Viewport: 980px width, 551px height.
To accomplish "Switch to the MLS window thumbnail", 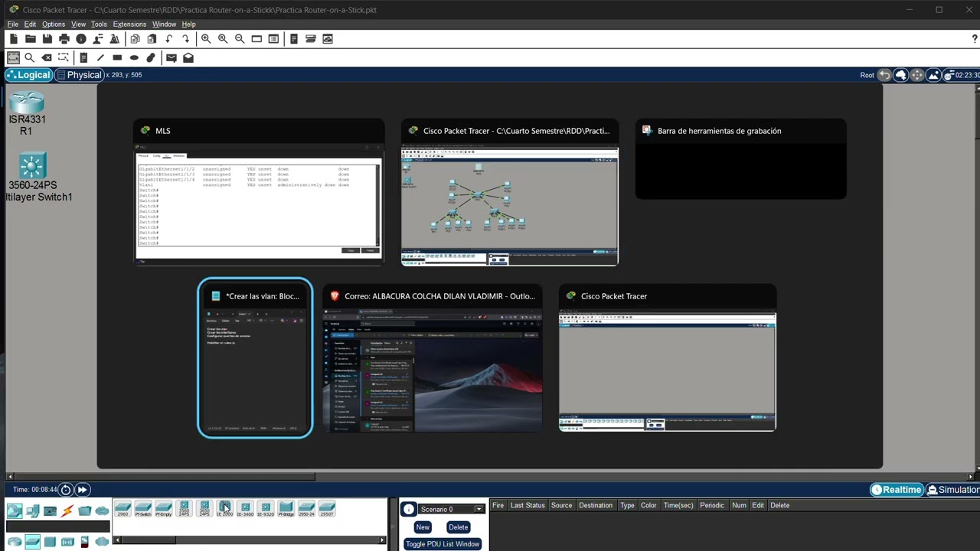I will click(x=259, y=193).
